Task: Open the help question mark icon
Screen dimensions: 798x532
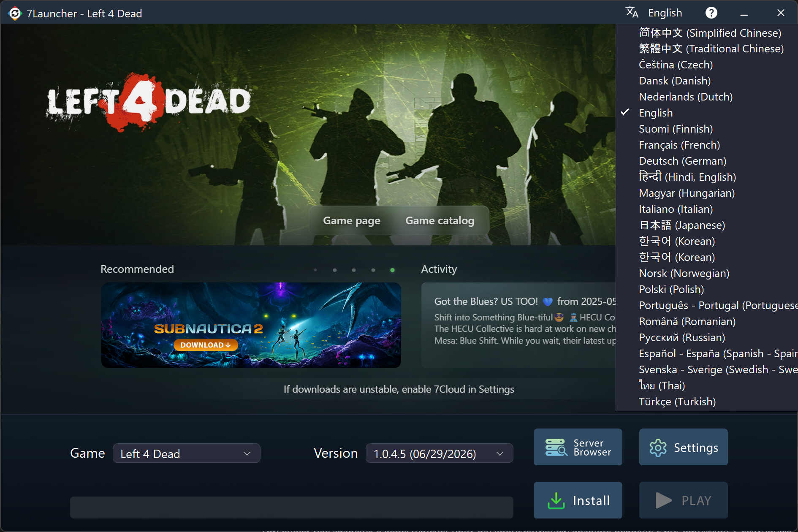Action: click(x=711, y=13)
